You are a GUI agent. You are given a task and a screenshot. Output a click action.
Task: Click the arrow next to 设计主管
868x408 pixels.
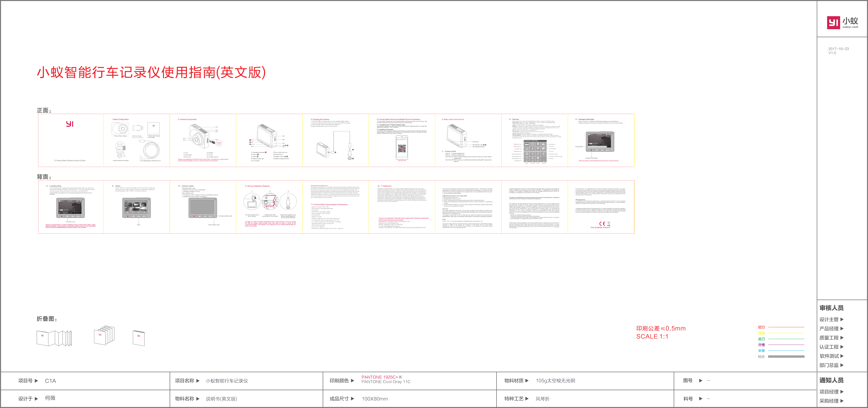pos(842,319)
